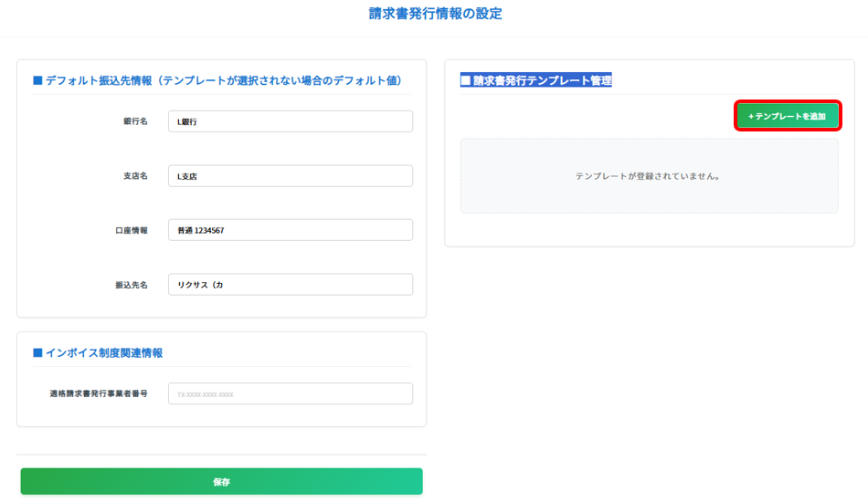868x503 pixels.
Task: Focus the 支店名 text box
Action: point(290,176)
